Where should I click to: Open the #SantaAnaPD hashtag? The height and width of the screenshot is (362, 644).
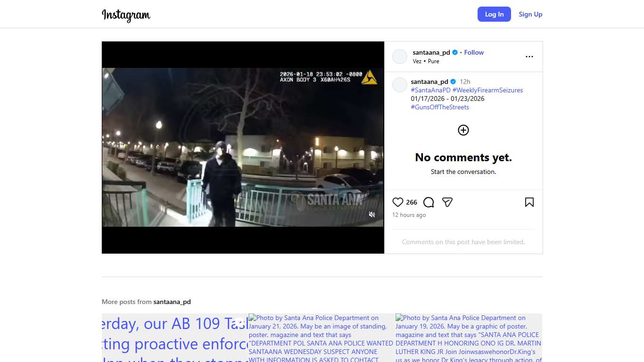(x=430, y=90)
